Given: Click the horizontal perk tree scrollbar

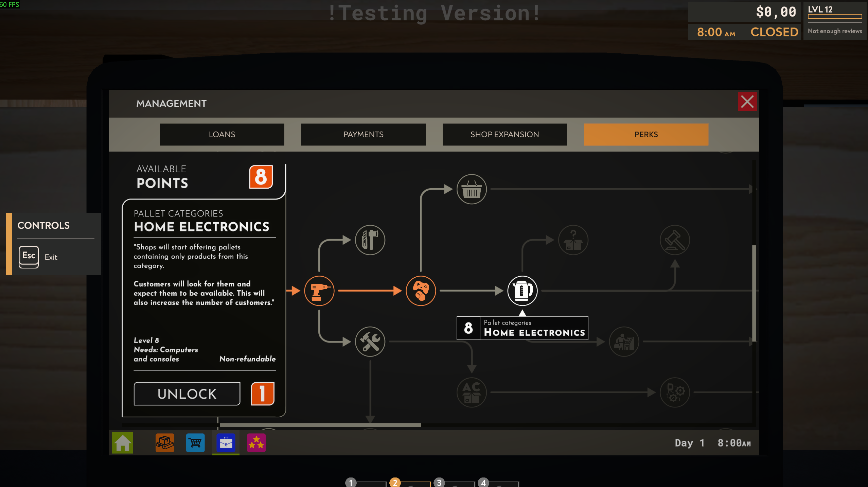Looking at the screenshot, I should 320,425.
